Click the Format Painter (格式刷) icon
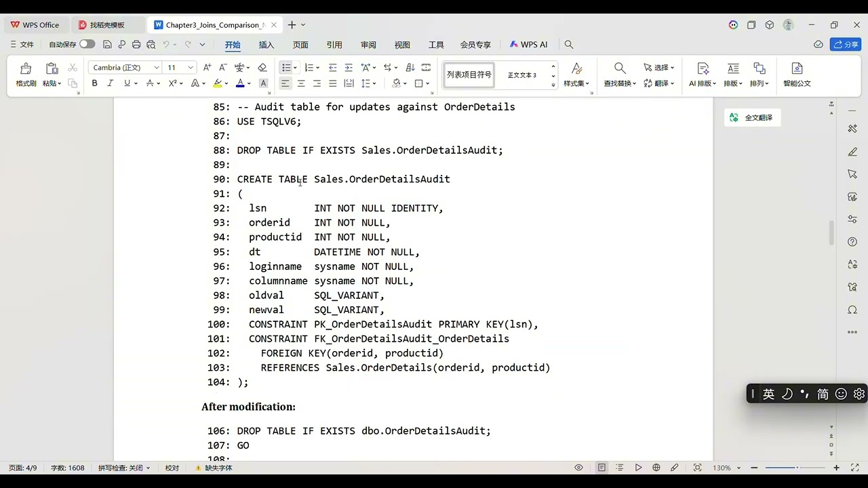Viewport: 868px width, 488px height. (x=26, y=68)
